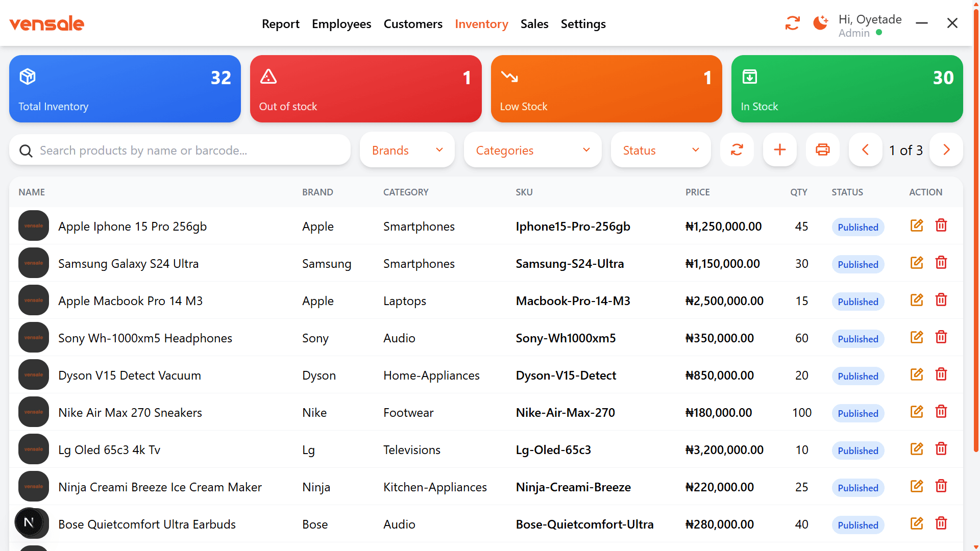
Task: Open Settings from top navigation
Action: [583, 24]
